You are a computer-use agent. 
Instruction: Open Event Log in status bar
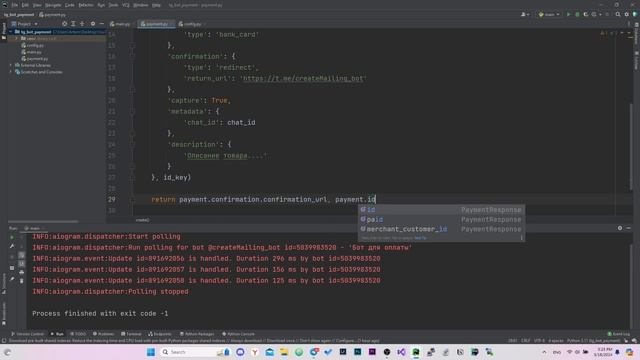click(x=619, y=334)
